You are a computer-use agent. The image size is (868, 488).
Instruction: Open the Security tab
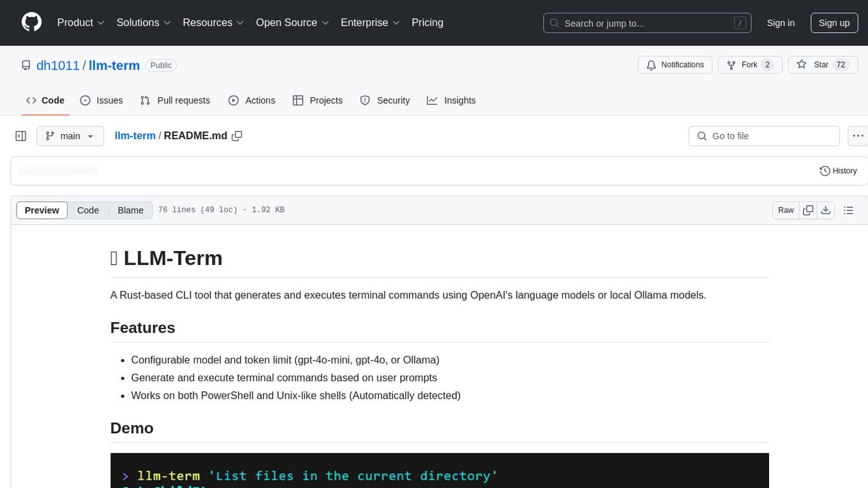tap(385, 100)
